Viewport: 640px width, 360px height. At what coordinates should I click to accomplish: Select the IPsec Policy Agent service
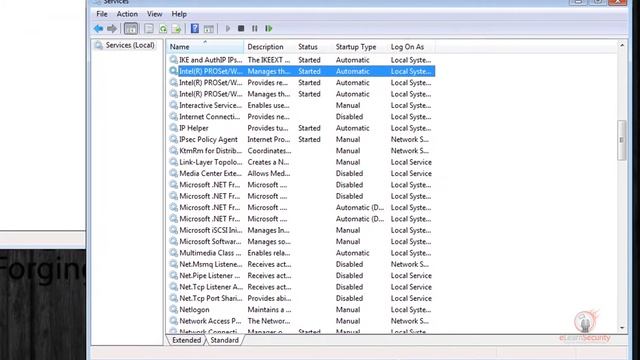click(301, 140)
